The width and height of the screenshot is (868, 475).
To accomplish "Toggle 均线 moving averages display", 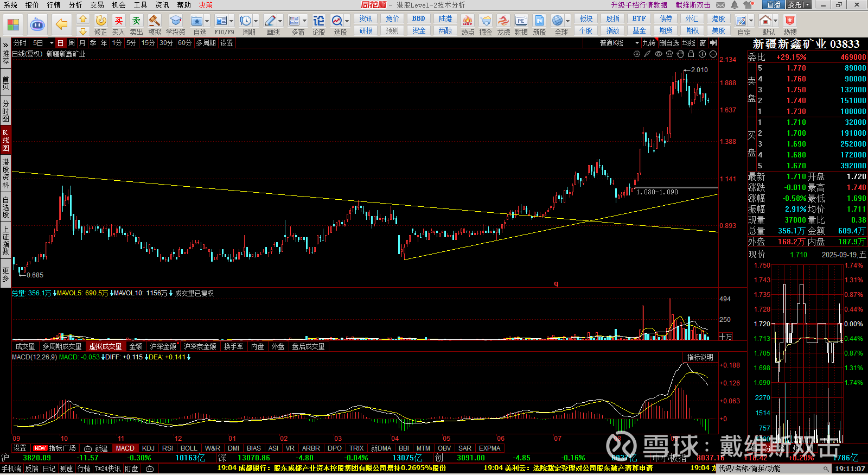I will tap(689, 43).
